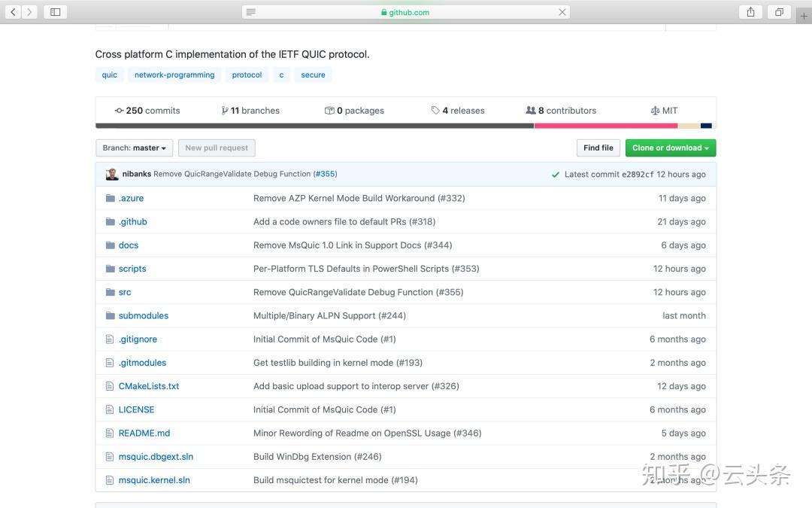View the 4 releases tab
Image resolution: width=812 pixels, height=508 pixels.
click(458, 111)
